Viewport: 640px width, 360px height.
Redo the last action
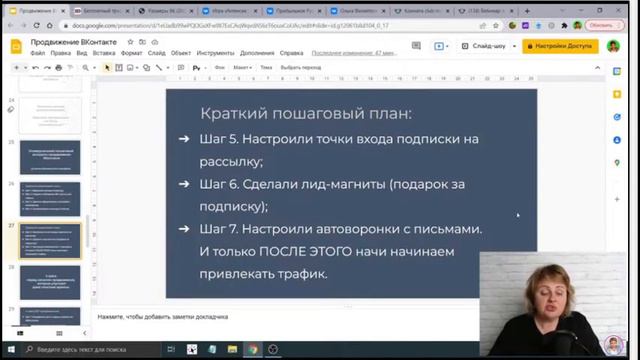47,67
